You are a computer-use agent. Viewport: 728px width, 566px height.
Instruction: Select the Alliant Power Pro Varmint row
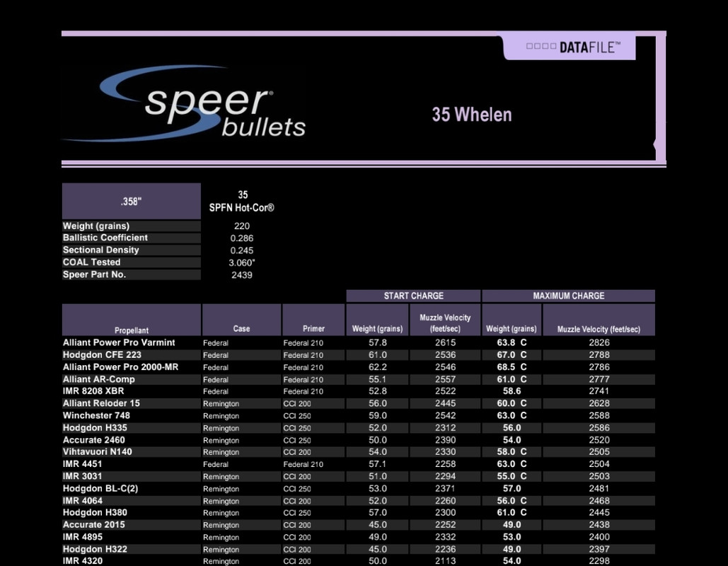(359, 342)
